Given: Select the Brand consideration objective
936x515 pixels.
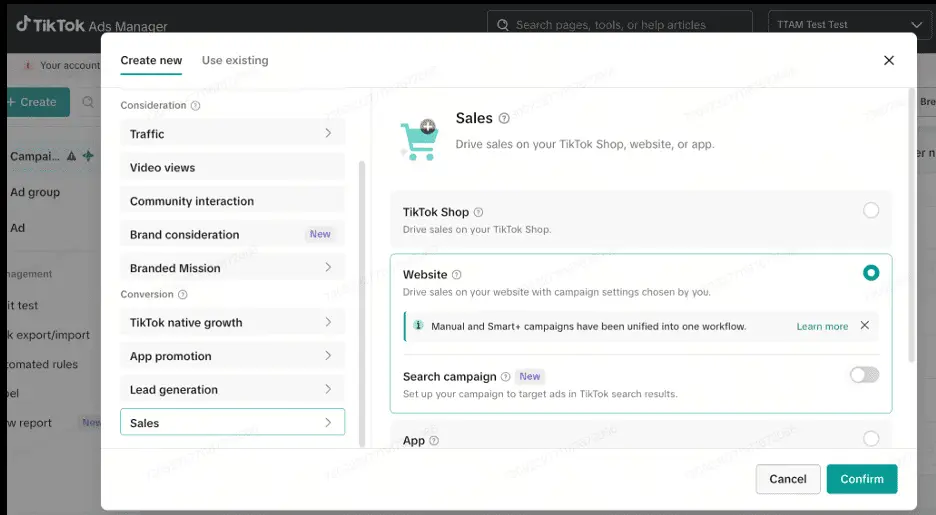Looking at the screenshot, I should (232, 234).
